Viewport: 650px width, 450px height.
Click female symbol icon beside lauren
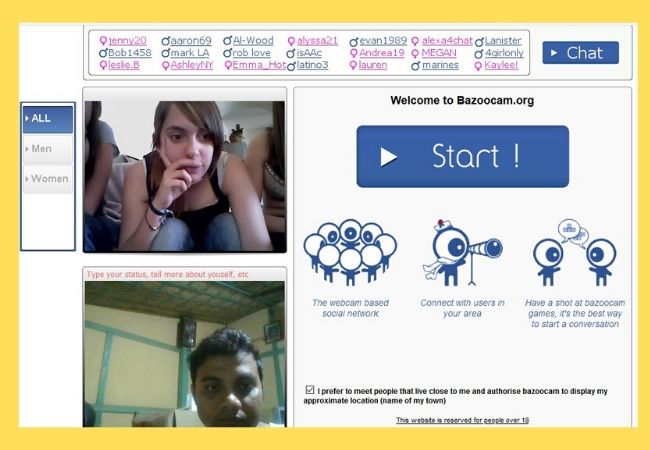353,65
